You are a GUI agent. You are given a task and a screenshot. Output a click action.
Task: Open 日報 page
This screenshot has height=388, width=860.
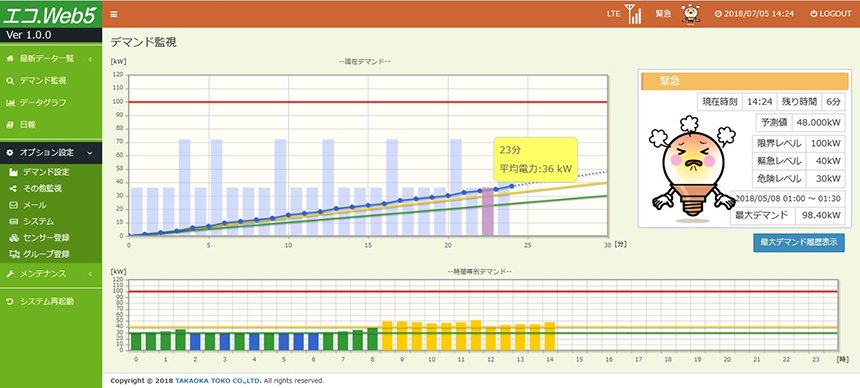[x=28, y=125]
